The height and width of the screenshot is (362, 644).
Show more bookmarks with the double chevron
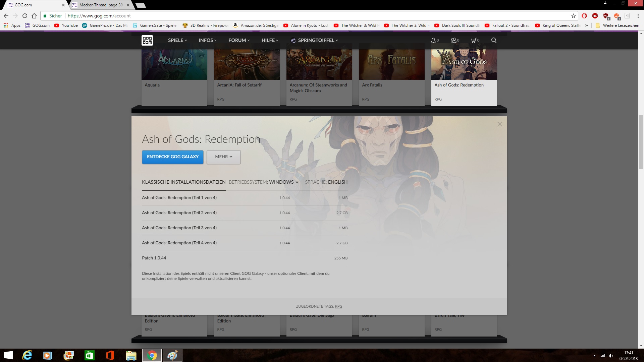[x=587, y=25]
